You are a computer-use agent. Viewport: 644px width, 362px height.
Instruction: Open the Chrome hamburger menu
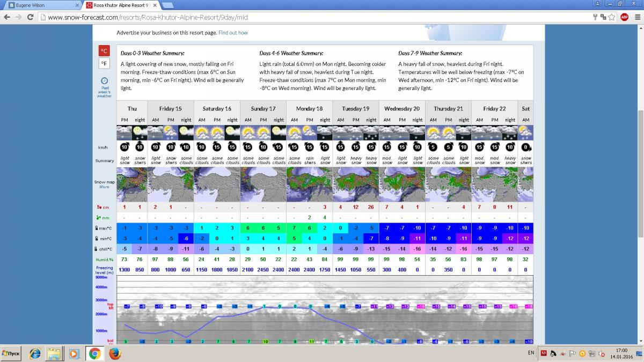pos(636,17)
